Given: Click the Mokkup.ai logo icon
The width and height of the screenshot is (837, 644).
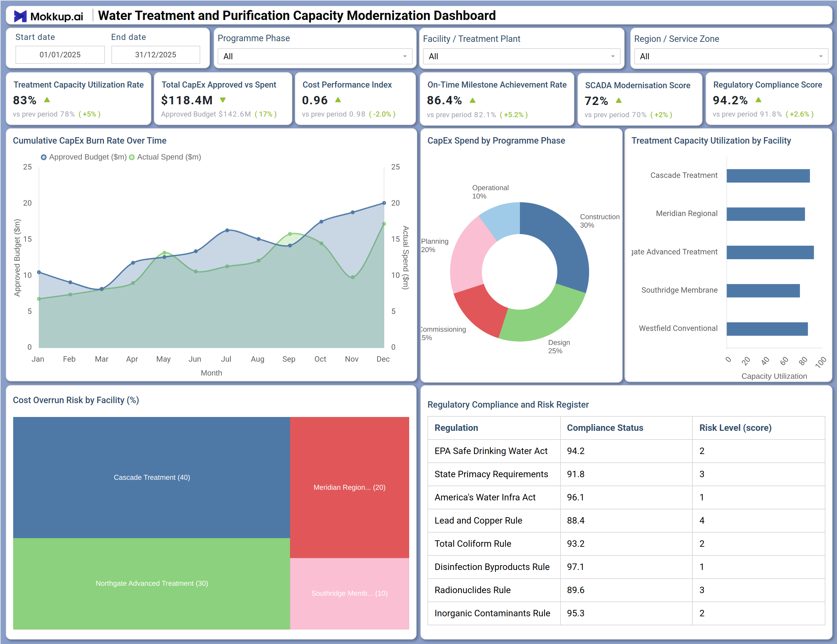Looking at the screenshot, I should [x=20, y=16].
